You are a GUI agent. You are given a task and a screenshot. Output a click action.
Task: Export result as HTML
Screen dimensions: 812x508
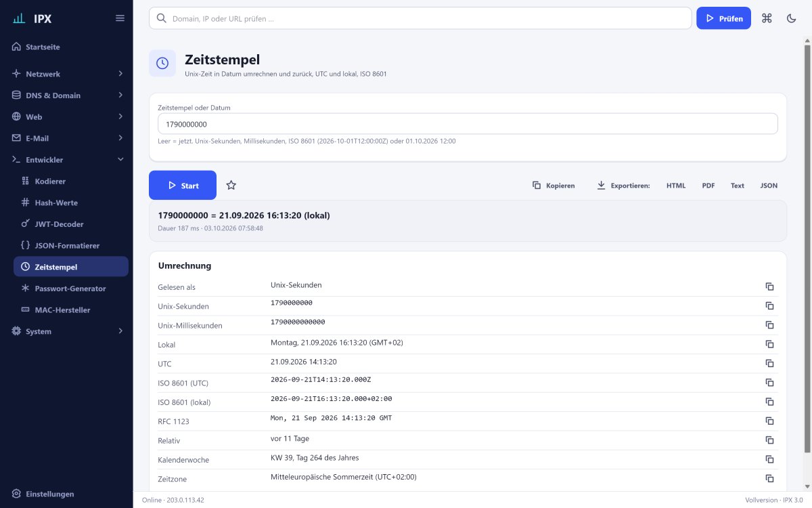tap(676, 185)
